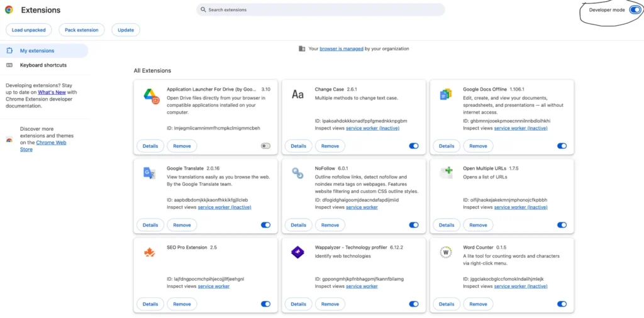Open Details for Google Translate
This screenshot has height=318, width=644.
[150, 225]
